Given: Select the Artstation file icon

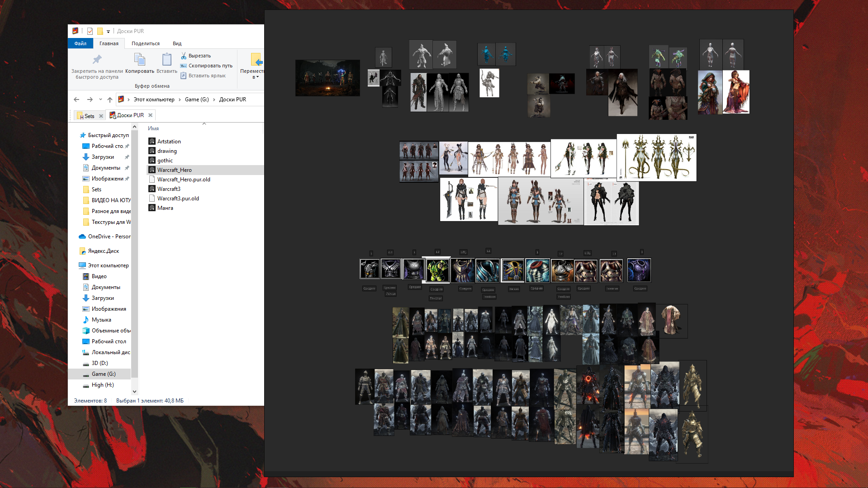Looking at the screenshot, I should [152, 142].
